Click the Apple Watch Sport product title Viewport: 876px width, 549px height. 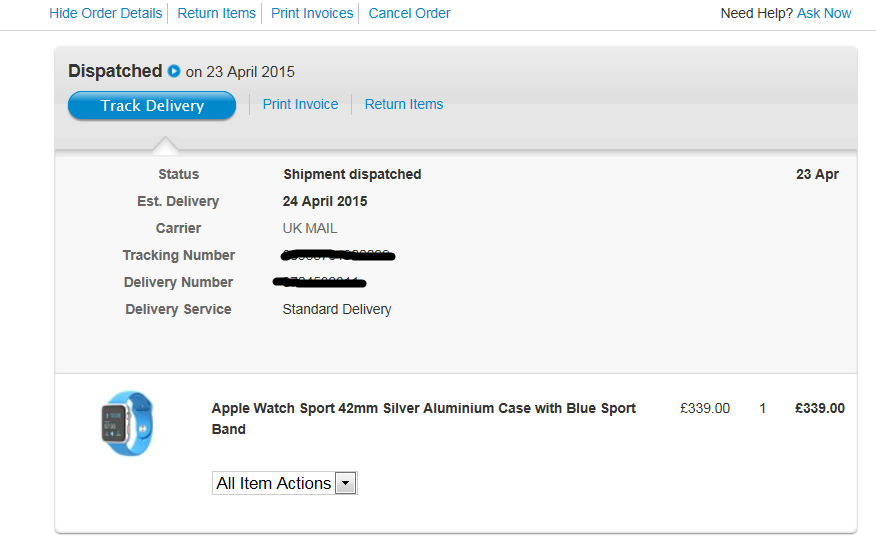[423, 418]
